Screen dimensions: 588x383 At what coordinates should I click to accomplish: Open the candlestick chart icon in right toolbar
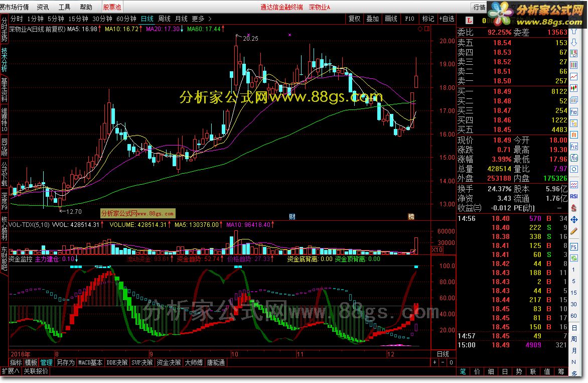pyautogui.click(x=574, y=88)
